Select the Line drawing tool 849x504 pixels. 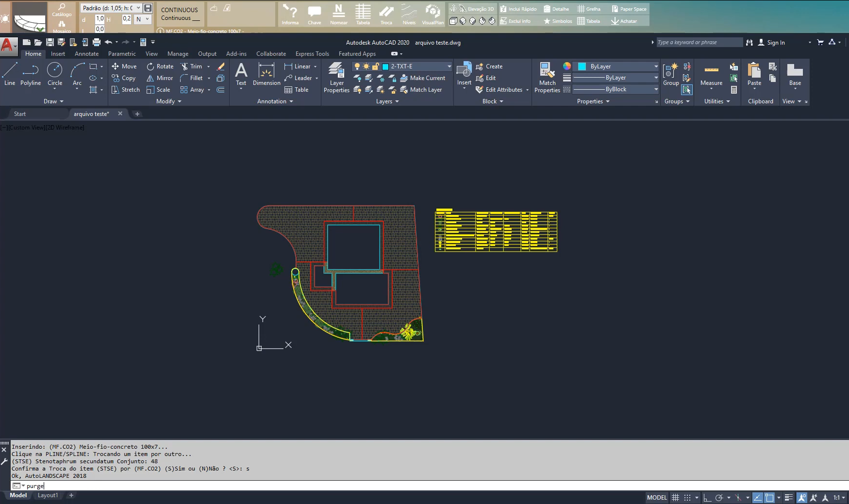pos(9,74)
